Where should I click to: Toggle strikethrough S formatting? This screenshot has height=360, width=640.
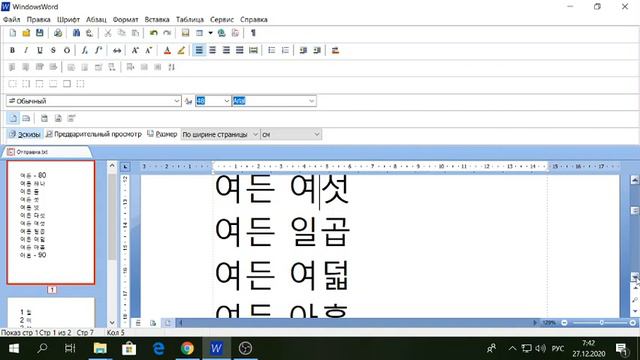(53, 50)
